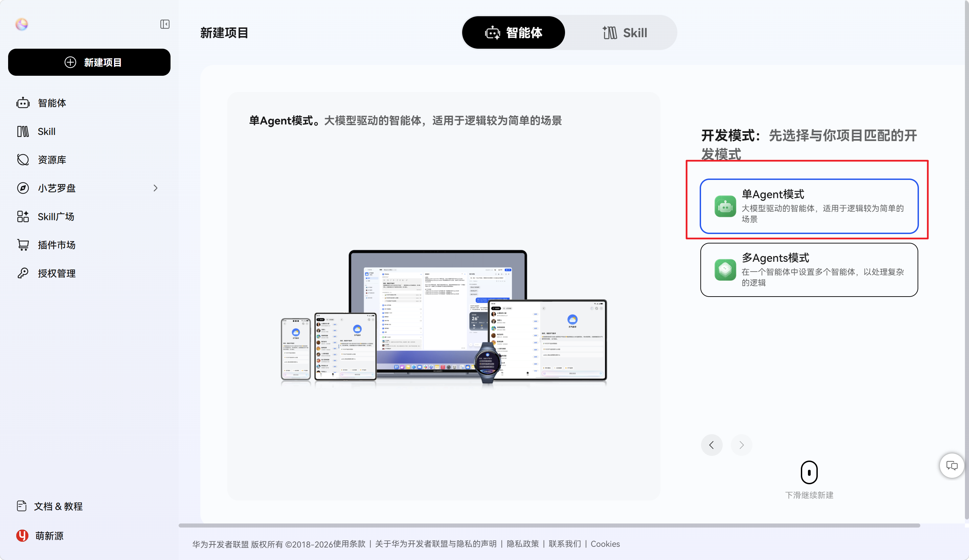The image size is (969, 560).
Task: Open Cookies footer link
Action: point(605,544)
